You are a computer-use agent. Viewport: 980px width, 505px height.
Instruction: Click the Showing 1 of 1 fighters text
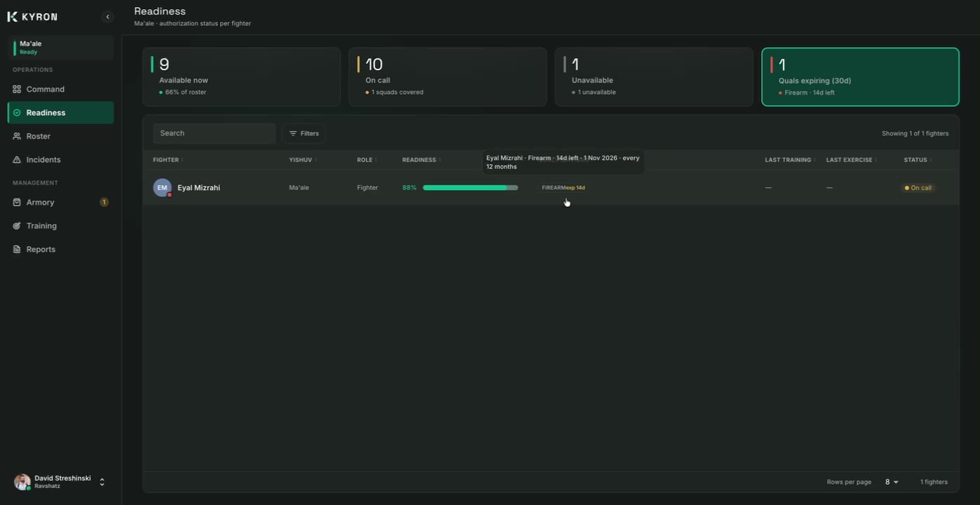click(915, 133)
